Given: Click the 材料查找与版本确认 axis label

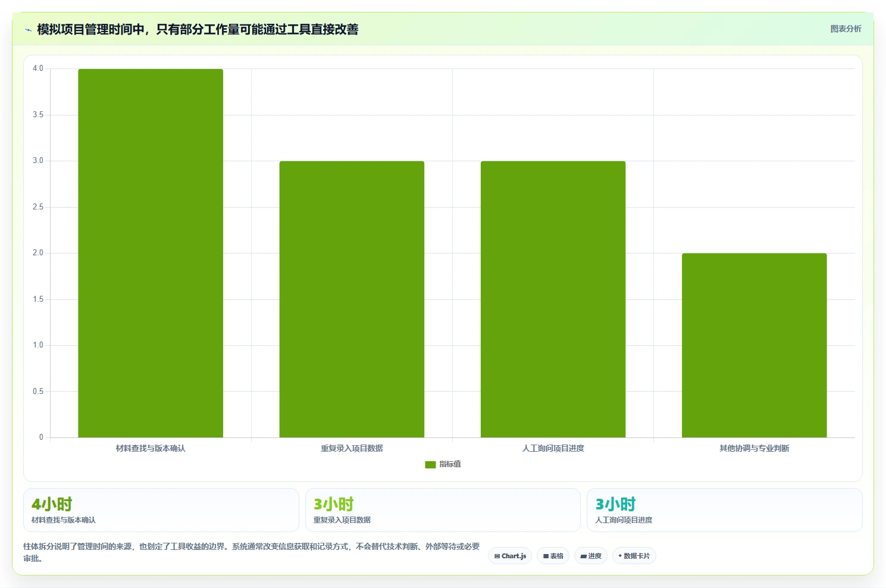Looking at the screenshot, I should [x=151, y=448].
